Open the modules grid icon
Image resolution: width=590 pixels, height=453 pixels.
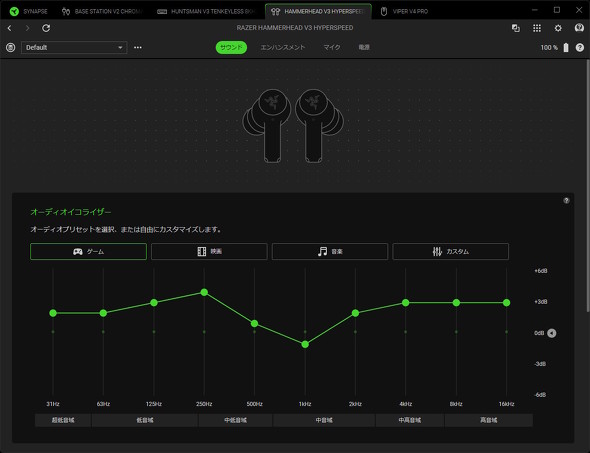pos(537,28)
